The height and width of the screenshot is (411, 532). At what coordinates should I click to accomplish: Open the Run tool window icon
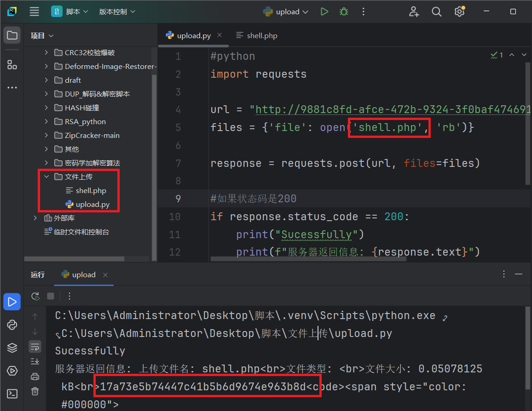(x=12, y=302)
